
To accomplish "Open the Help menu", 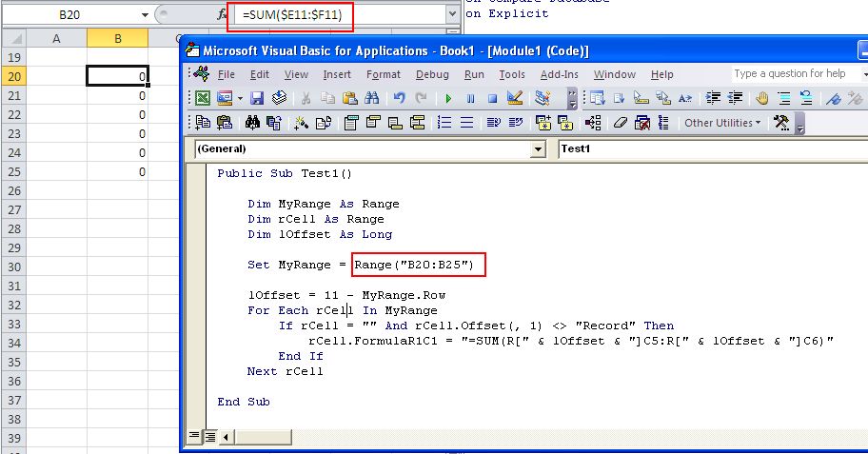I will (661, 74).
